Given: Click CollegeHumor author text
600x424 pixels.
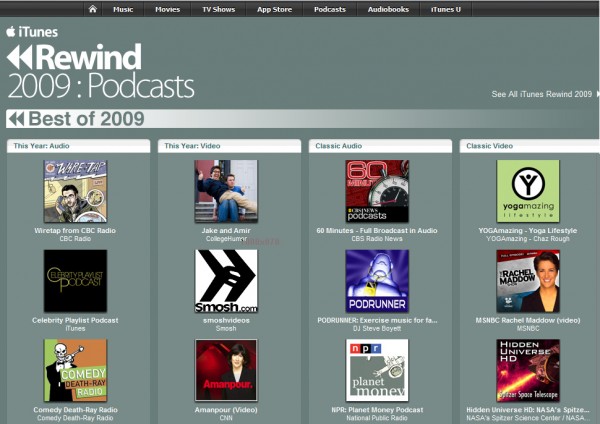Looking at the screenshot, I should 226,239.
